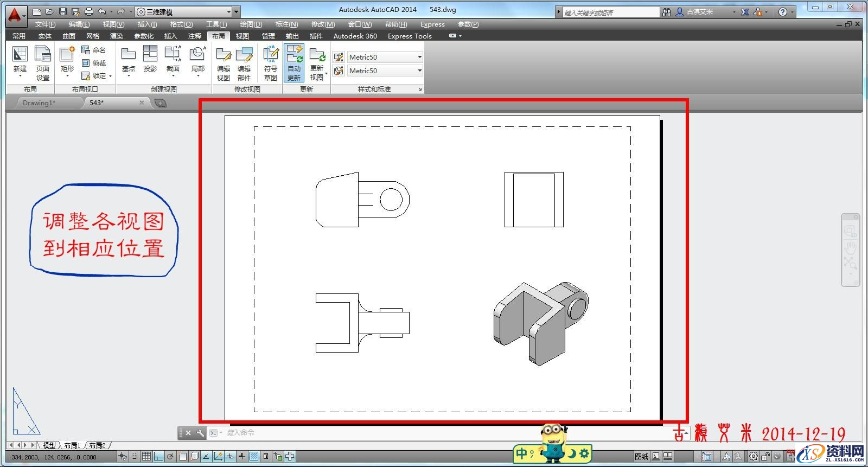Toggle grid display in status bar
Image resolution: width=868 pixels, height=467 pixels.
[146, 457]
